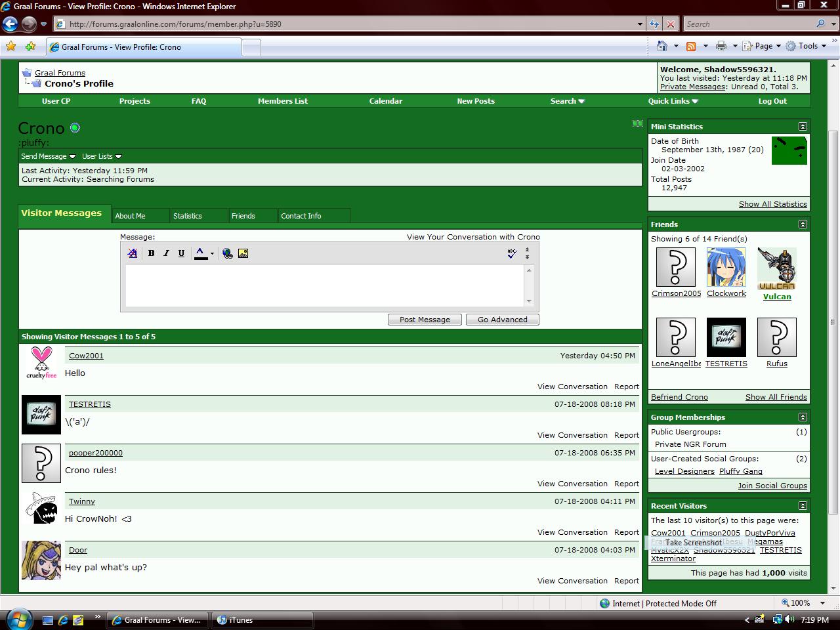Switch to the Statistics tab
840x630 pixels.
point(198,216)
